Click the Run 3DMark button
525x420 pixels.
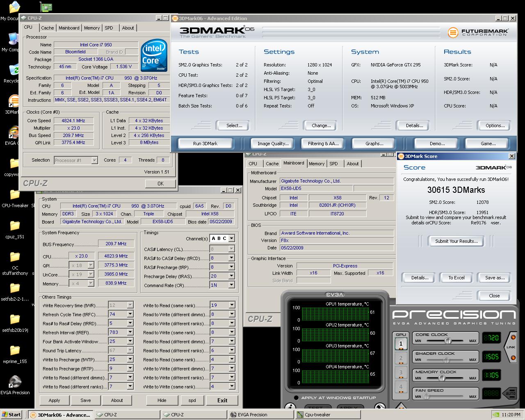tap(205, 144)
